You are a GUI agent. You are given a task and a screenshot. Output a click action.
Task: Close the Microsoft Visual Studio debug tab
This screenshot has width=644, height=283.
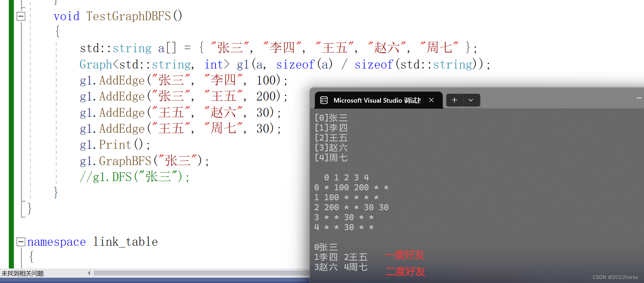tap(431, 100)
